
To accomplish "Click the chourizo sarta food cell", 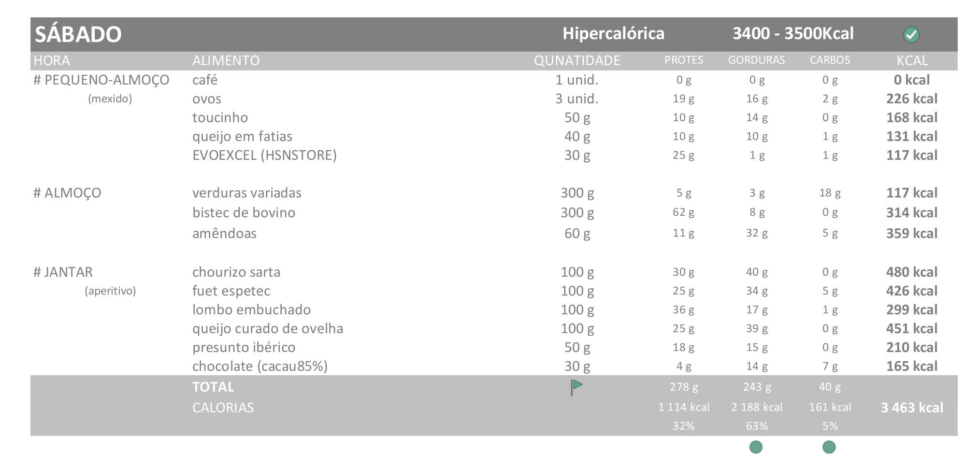I will tap(236, 272).
